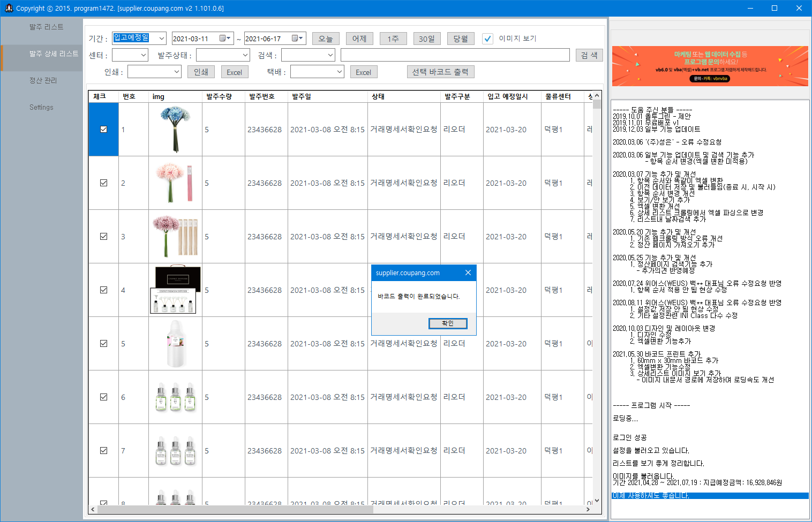
Task: Uncheck row 1 in the 체크 column
Action: pyautogui.click(x=103, y=129)
